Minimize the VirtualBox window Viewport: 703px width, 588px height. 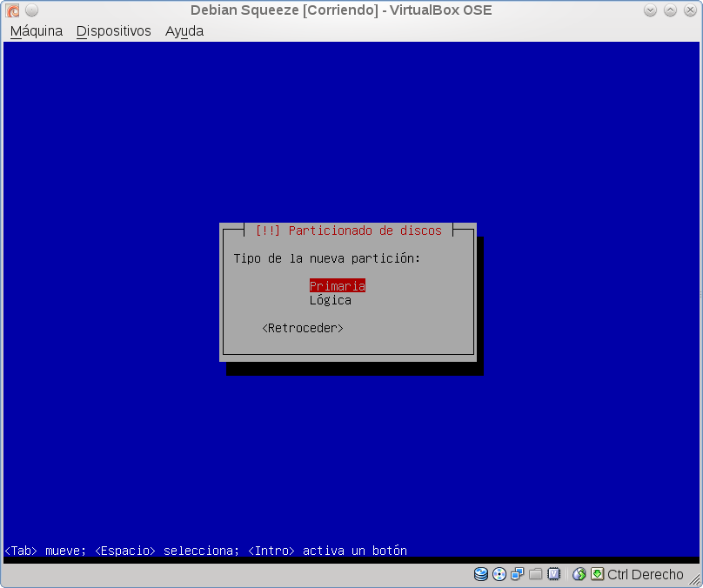(x=652, y=10)
